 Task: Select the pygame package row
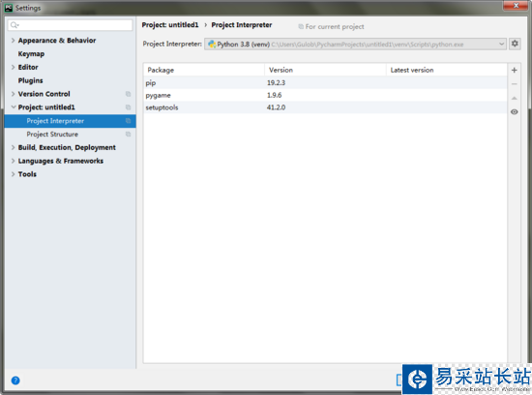325,95
